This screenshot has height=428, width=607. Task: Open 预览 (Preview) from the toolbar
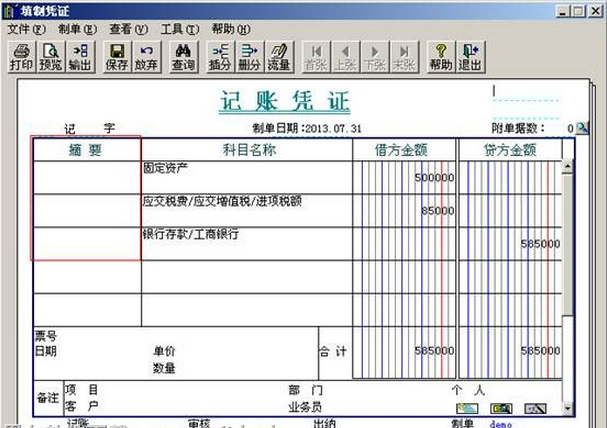pos(50,56)
